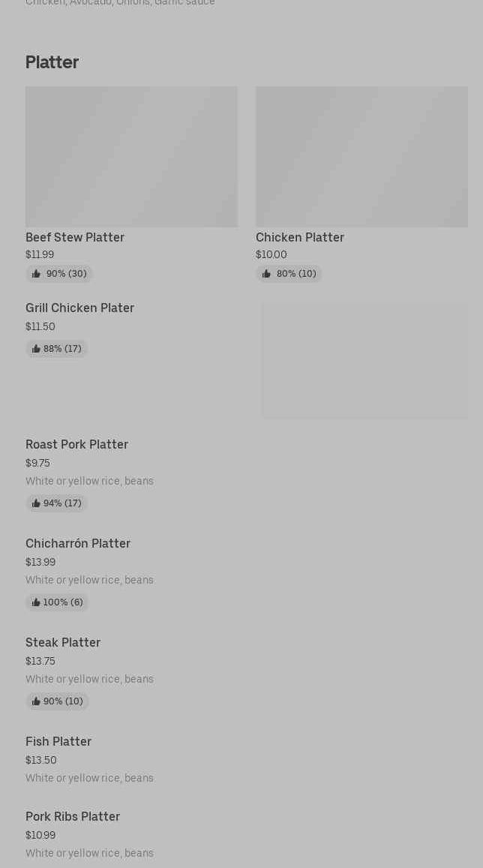The height and width of the screenshot is (868, 483).
Task: Click the Platter section heading
Action: click(x=52, y=62)
